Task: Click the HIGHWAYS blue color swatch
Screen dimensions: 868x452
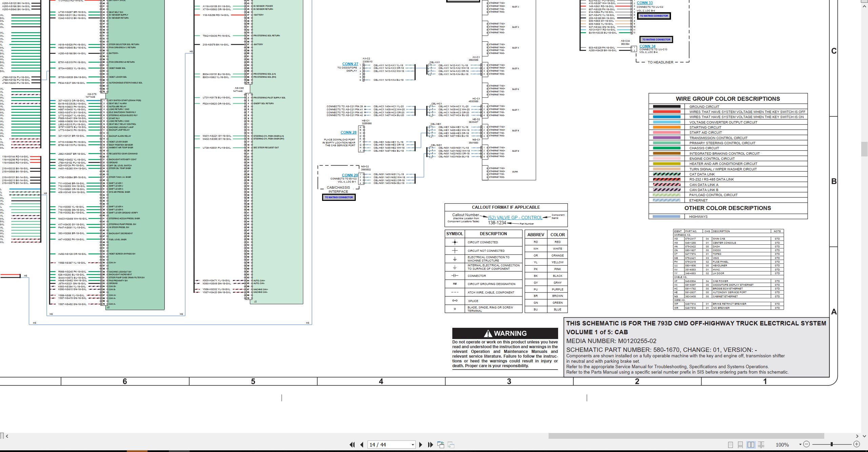Action: [667, 216]
